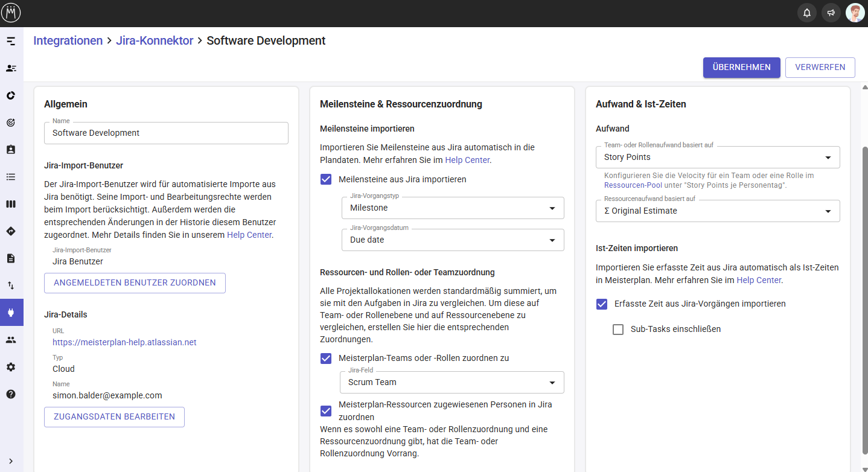Click the Name input field Software Development
Screen dimensions: 868x472
coord(166,133)
